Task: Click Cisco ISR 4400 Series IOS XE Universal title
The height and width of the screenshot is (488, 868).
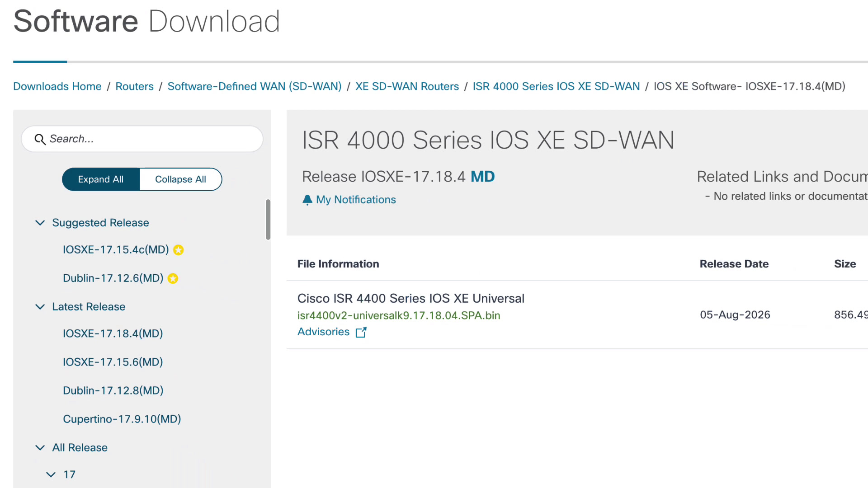Action: tap(411, 298)
